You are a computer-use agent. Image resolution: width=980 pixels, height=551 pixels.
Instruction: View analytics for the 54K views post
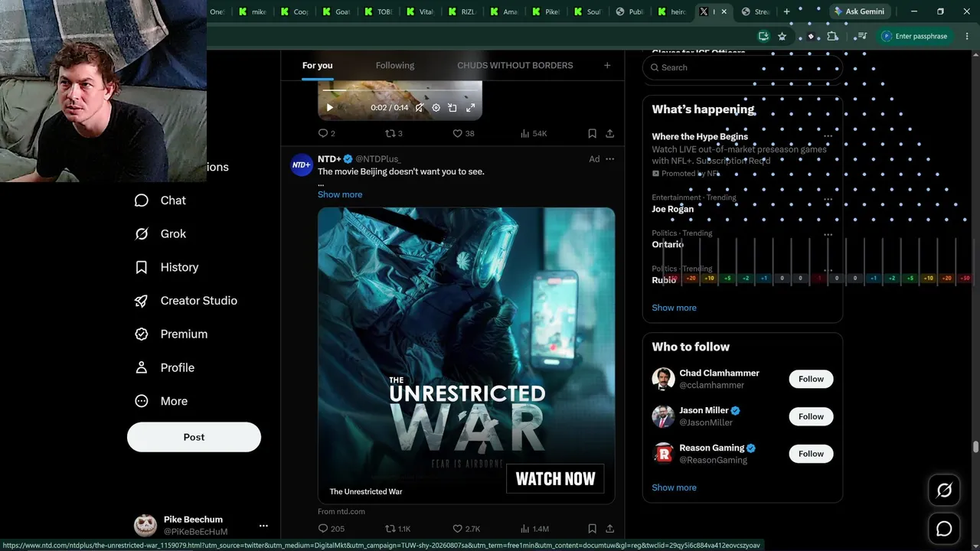tap(533, 133)
